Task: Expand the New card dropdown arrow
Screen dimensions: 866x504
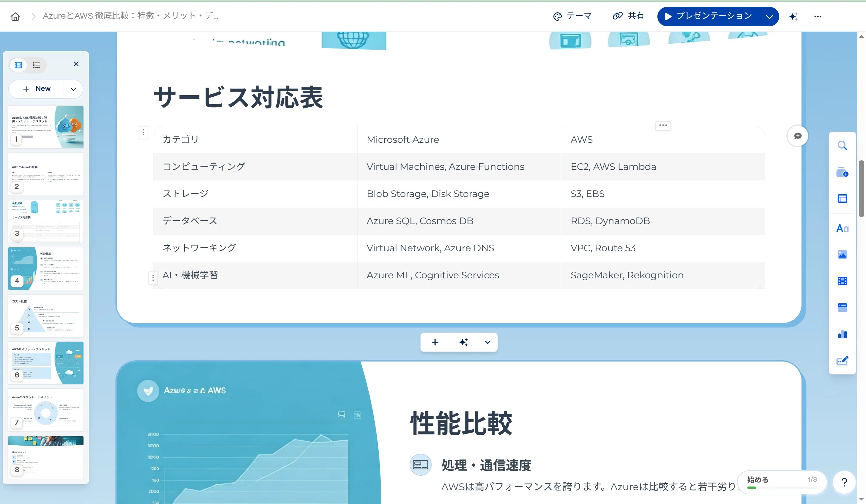Action: pyautogui.click(x=73, y=89)
